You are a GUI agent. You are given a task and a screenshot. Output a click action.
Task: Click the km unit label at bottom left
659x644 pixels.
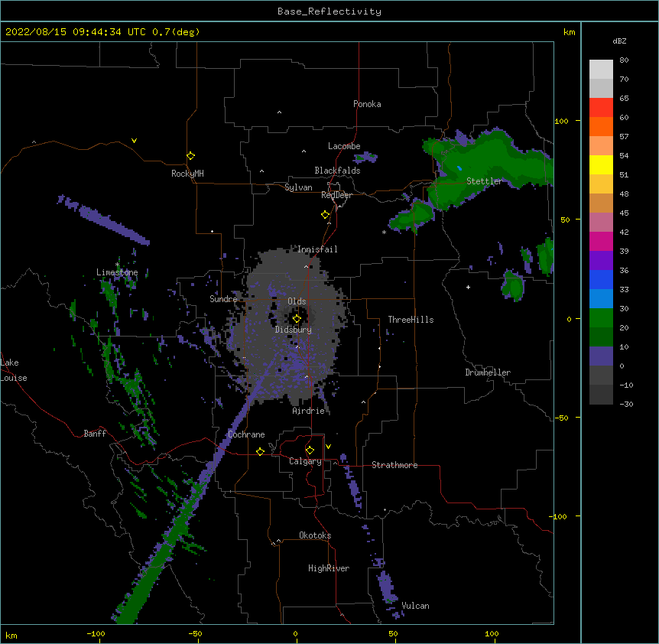(x=11, y=635)
